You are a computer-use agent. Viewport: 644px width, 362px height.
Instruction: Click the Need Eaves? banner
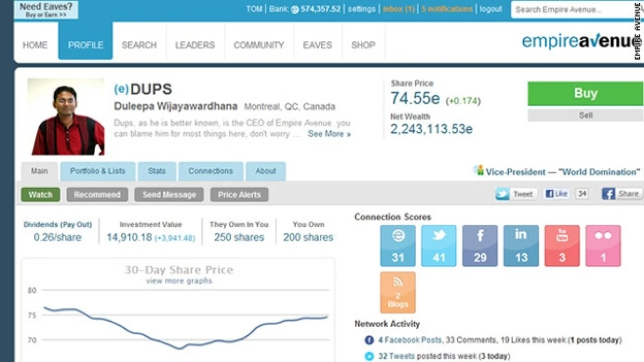click(x=46, y=10)
